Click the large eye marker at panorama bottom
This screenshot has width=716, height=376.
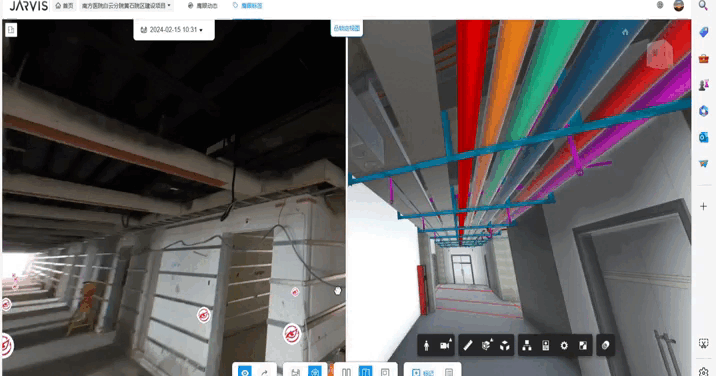292,333
